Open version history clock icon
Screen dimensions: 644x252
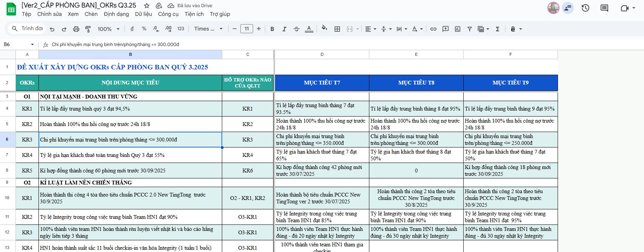(585, 8)
